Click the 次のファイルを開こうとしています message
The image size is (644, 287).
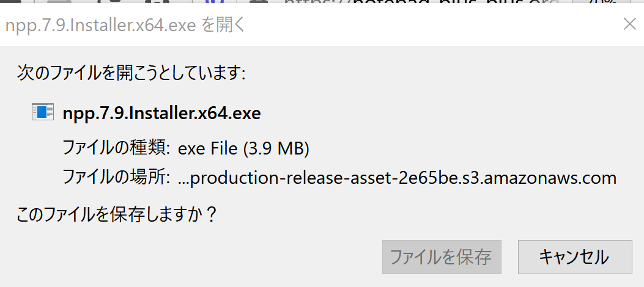[x=131, y=74]
